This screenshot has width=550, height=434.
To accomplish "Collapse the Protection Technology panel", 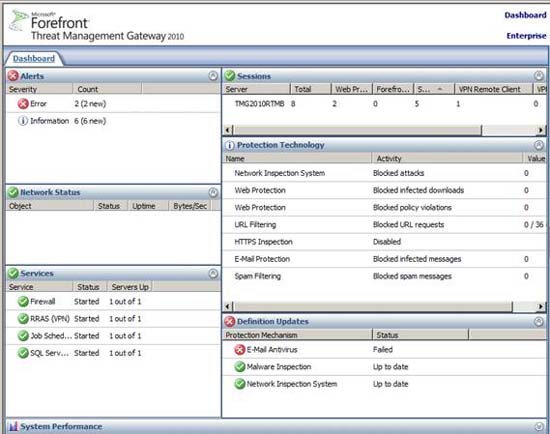I will [539, 145].
